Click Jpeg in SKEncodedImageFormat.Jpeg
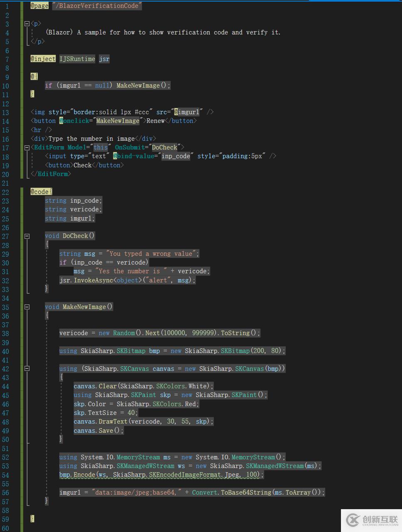Viewport: 402px width, 532px height. tap(232, 475)
